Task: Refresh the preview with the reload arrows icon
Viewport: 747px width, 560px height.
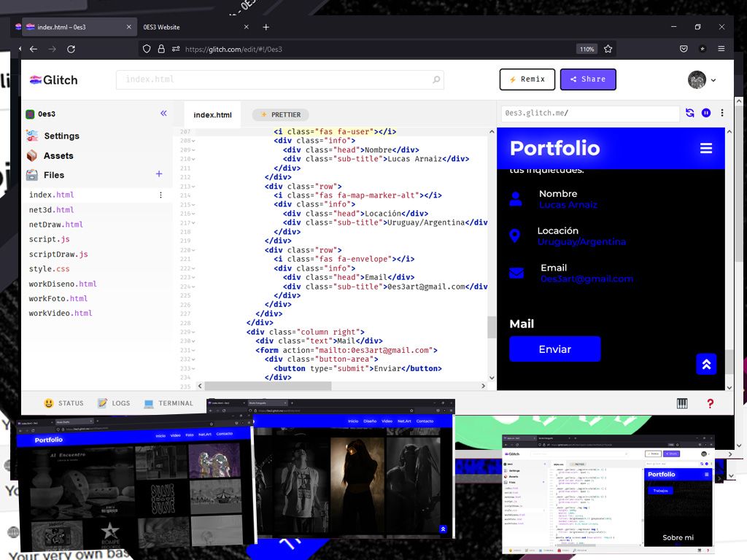Action: pyautogui.click(x=690, y=113)
